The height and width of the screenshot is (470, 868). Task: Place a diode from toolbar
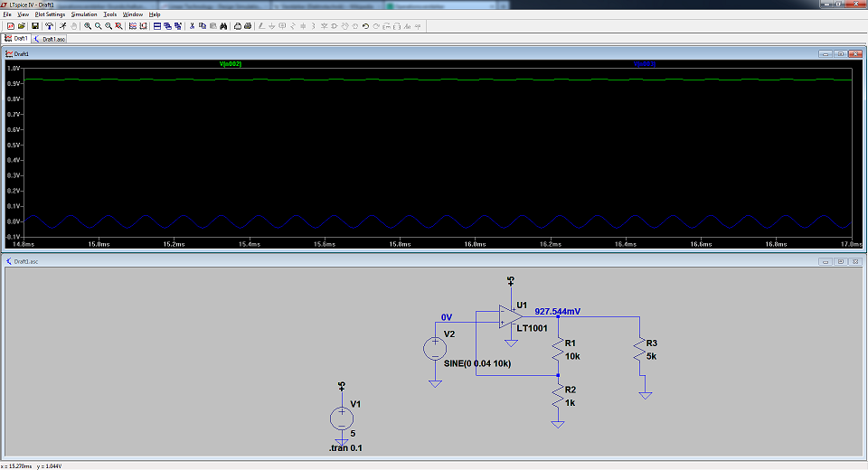point(324,26)
